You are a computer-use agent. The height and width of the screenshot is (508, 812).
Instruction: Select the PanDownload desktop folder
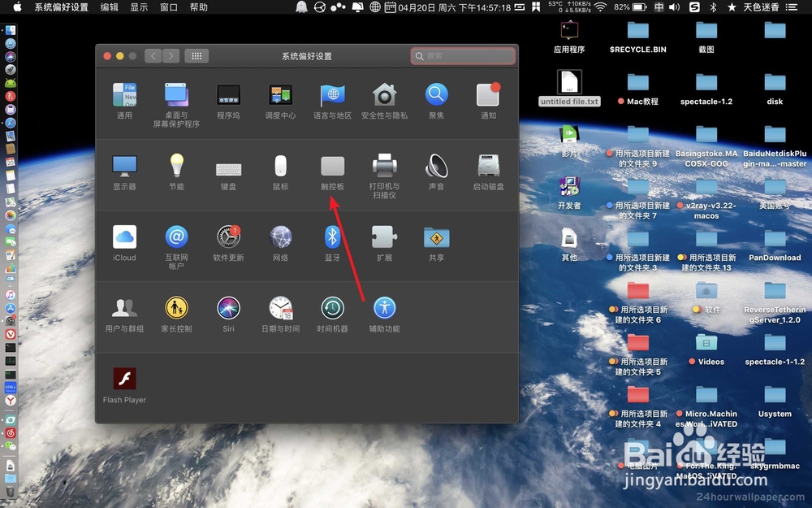point(775,245)
